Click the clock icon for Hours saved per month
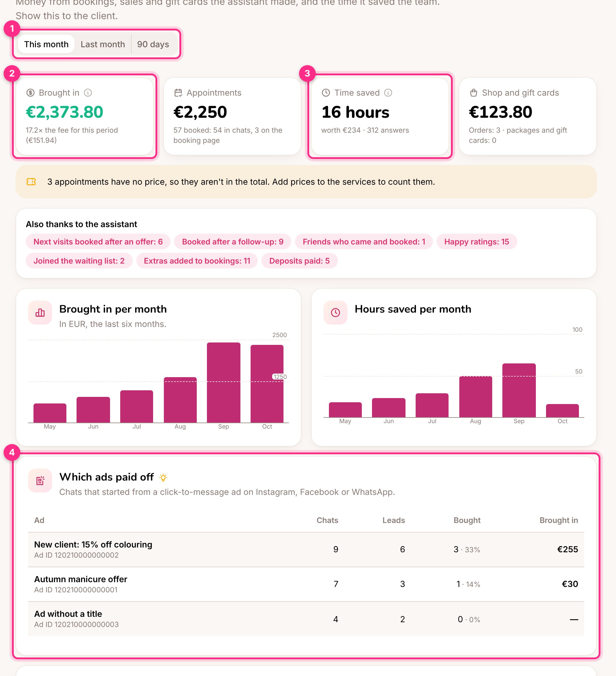The height and width of the screenshot is (676, 616). point(336,313)
